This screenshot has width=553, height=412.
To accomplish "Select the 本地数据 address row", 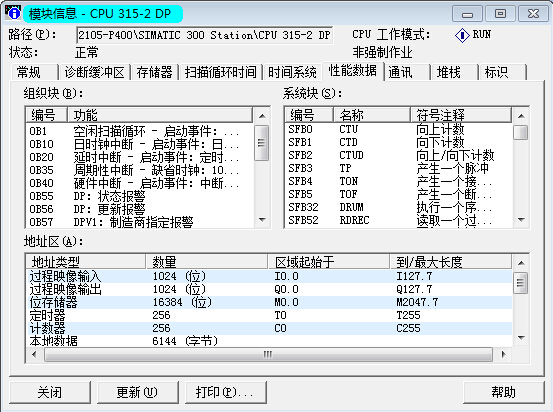I will pos(269,341).
